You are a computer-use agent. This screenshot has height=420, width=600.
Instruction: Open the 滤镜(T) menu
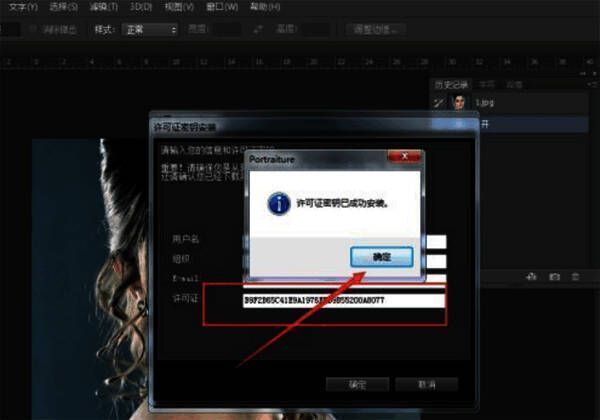click(x=104, y=7)
